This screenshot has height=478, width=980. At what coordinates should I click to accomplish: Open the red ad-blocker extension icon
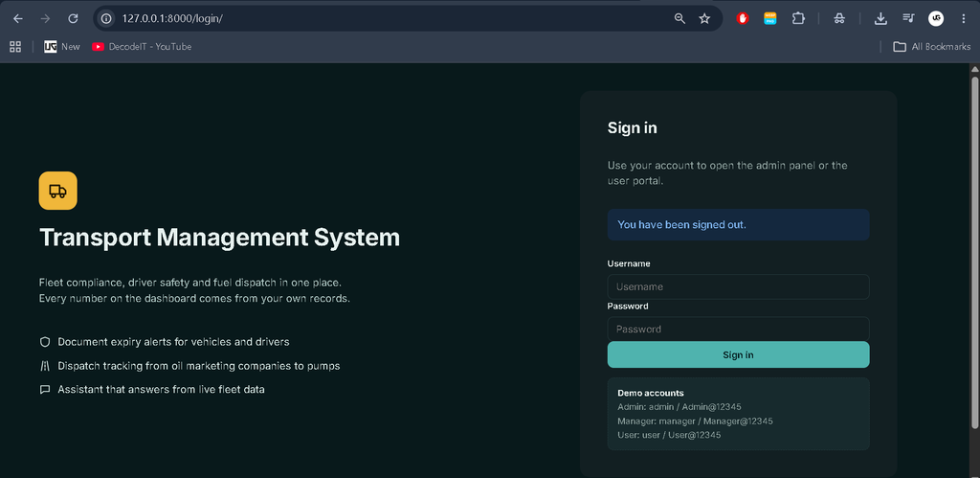(x=743, y=19)
